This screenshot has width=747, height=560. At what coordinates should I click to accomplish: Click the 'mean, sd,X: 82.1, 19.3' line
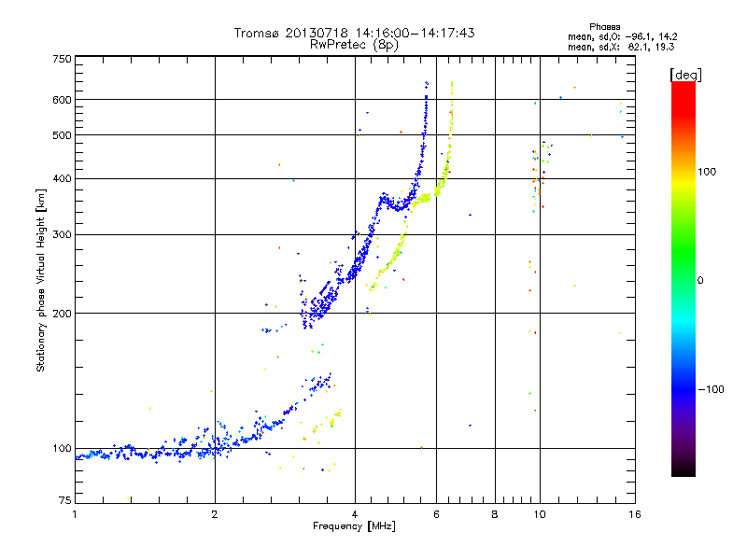click(621, 47)
